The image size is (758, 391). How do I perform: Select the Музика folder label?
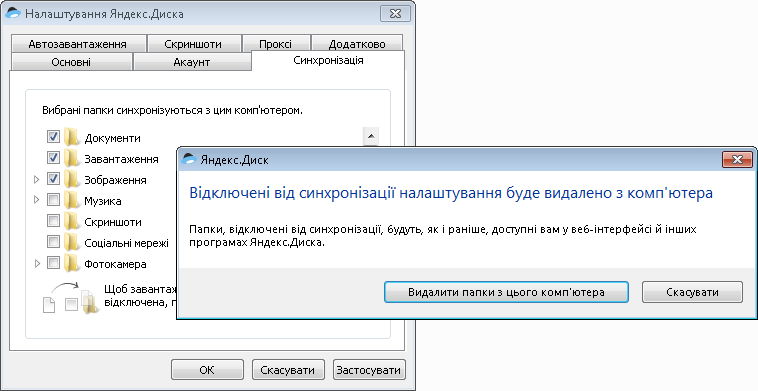(x=103, y=201)
